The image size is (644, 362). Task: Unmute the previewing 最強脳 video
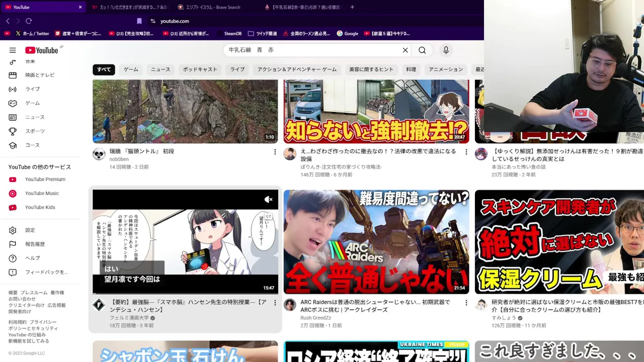[x=269, y=200]
